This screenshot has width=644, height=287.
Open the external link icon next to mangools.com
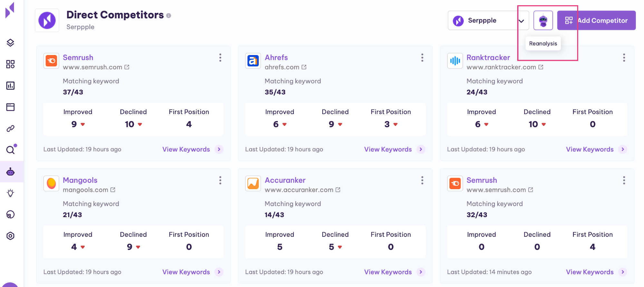point(113,190)
